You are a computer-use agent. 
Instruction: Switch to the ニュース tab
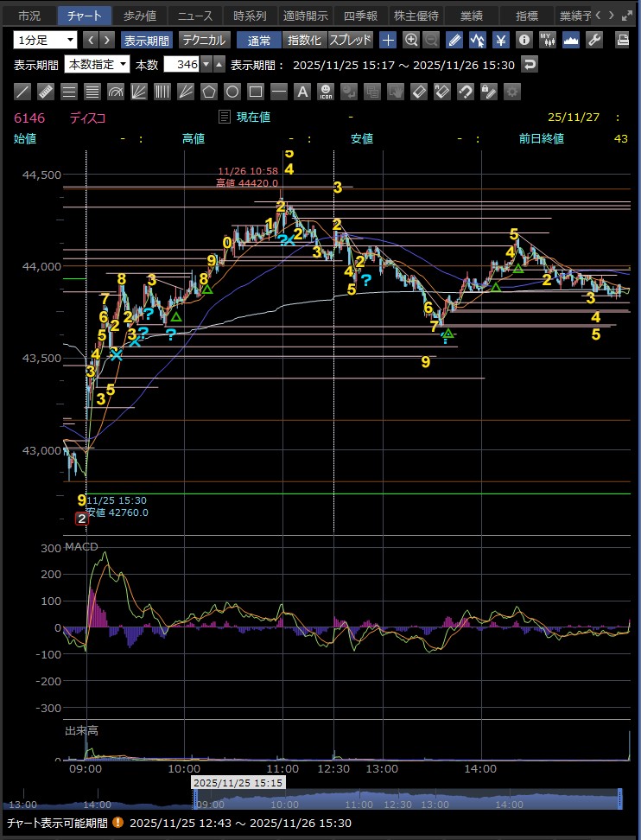[194, 16]
